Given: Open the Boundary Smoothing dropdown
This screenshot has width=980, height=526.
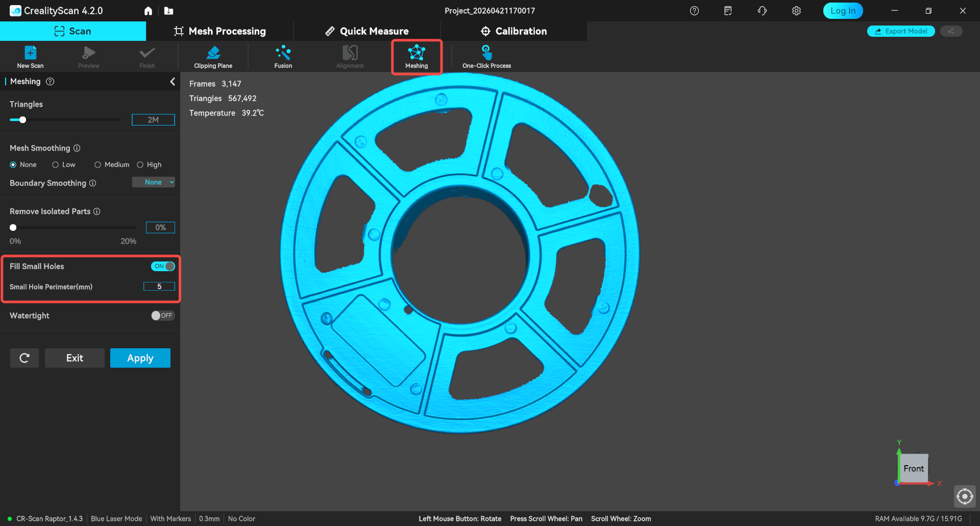Looking at the screenshot, I should click(x=154, y=182).
